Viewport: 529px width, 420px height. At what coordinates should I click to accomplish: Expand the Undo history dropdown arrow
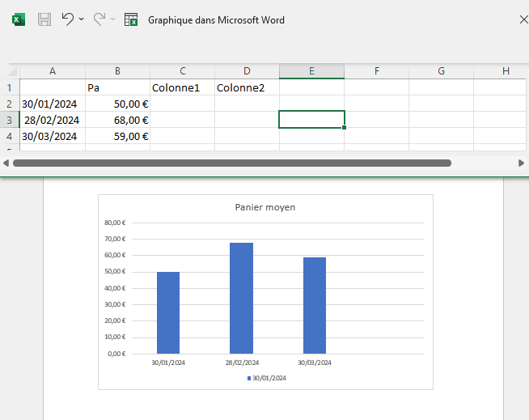pyautogui.click(x=82, y=19)
